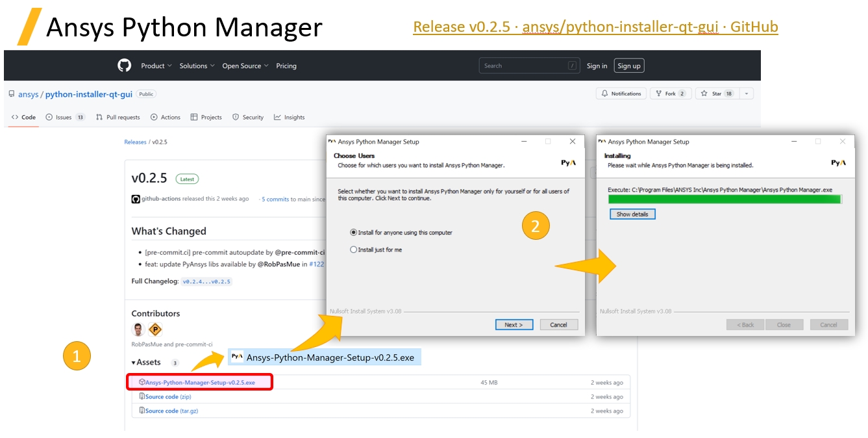
Task: Select Install just for me option
Action: click(x=354, y=250)
